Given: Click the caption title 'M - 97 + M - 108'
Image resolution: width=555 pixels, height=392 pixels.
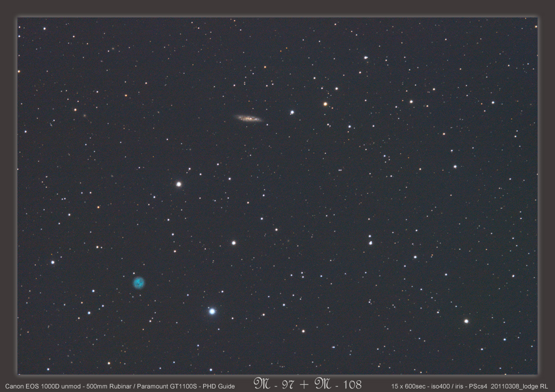Looking at the screenshot, I should 308,384.
